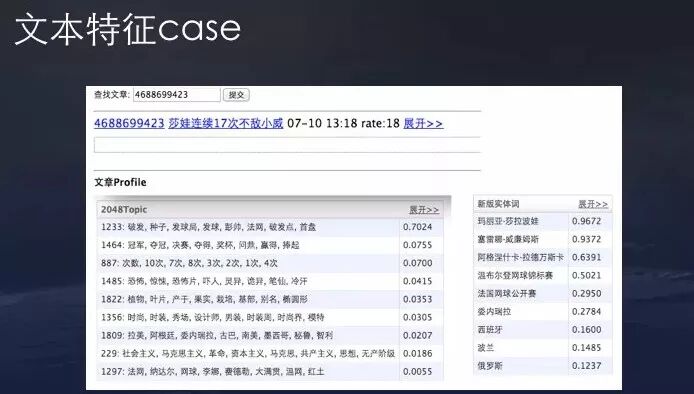Click topic score 0.0415
This screenshot has height=394, width=694.
tap(417, 281)
